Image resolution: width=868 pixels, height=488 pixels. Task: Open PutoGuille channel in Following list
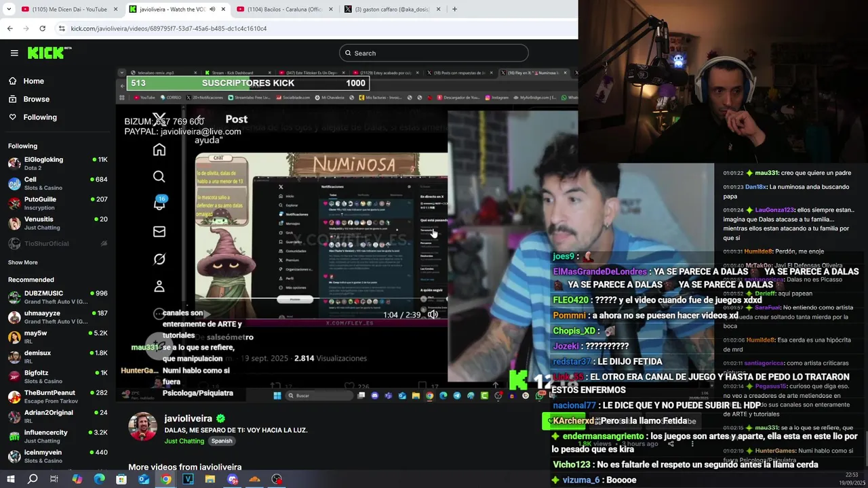[x=58, y=203]
